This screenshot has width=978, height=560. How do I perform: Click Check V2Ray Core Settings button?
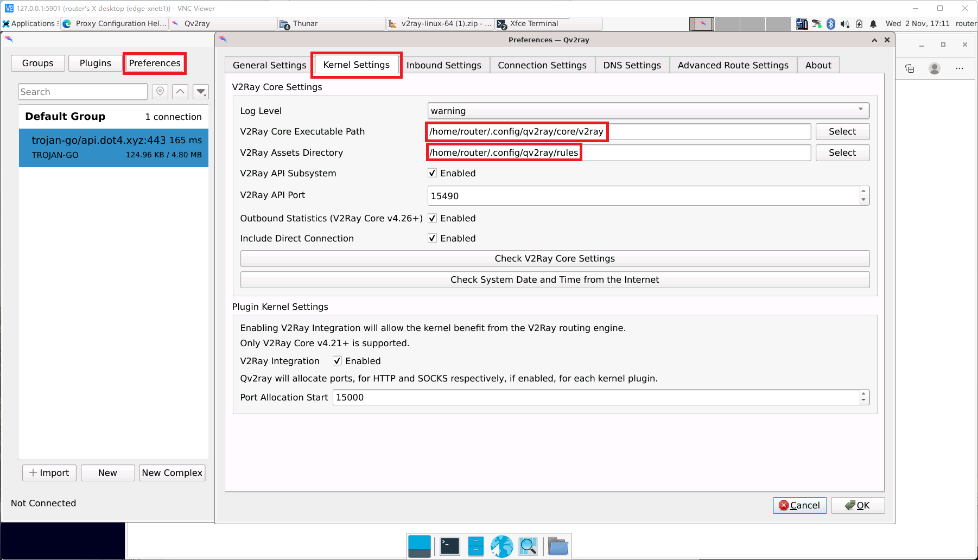[555, 258]
